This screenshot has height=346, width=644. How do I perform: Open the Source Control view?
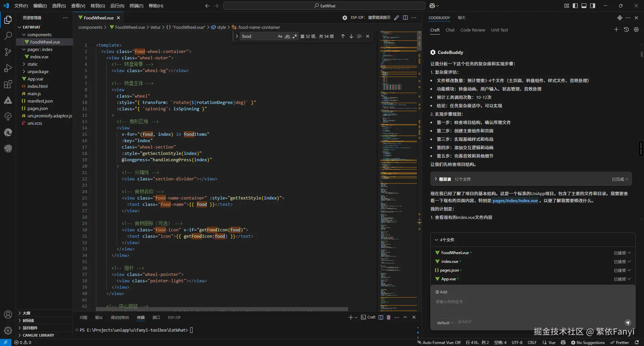tap(8, 52)
